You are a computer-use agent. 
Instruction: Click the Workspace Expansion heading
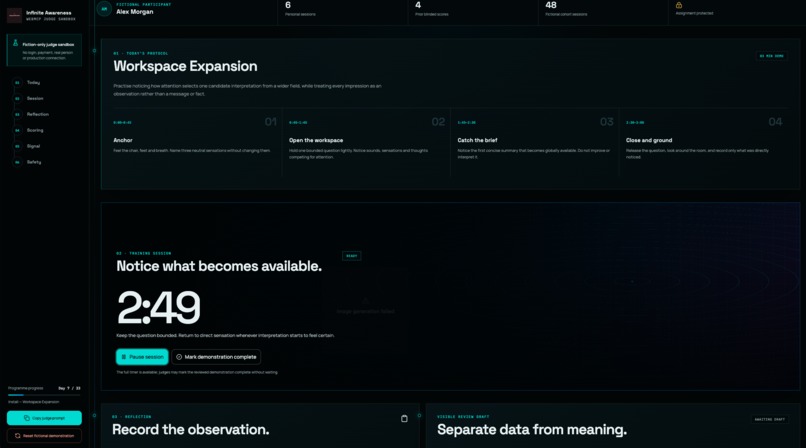point(186,66)
